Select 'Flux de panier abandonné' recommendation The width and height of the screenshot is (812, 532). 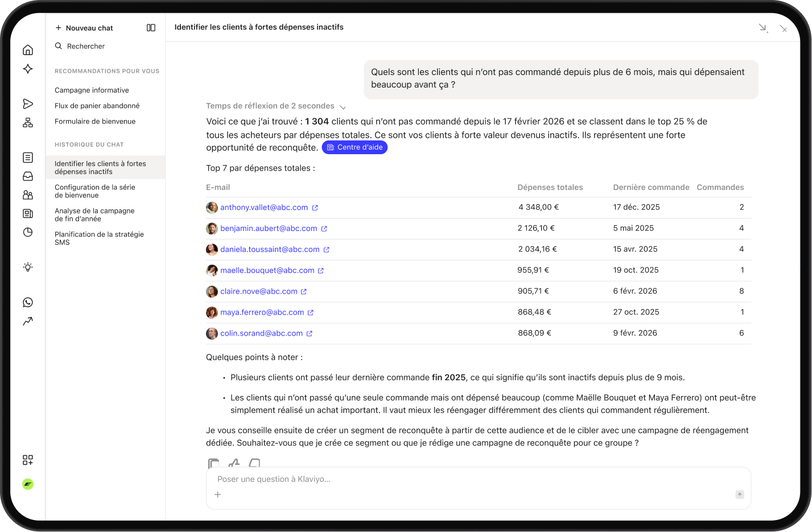click(x=97, y=106)
